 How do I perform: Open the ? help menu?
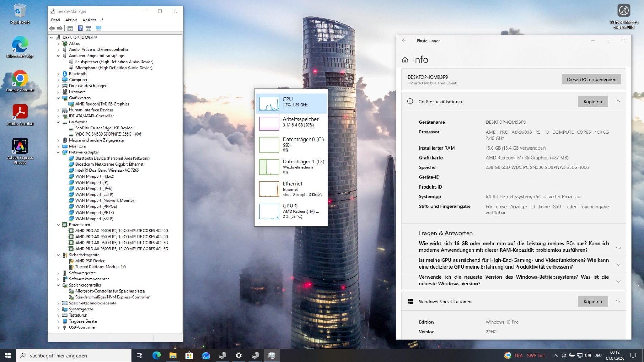point(102,20)
